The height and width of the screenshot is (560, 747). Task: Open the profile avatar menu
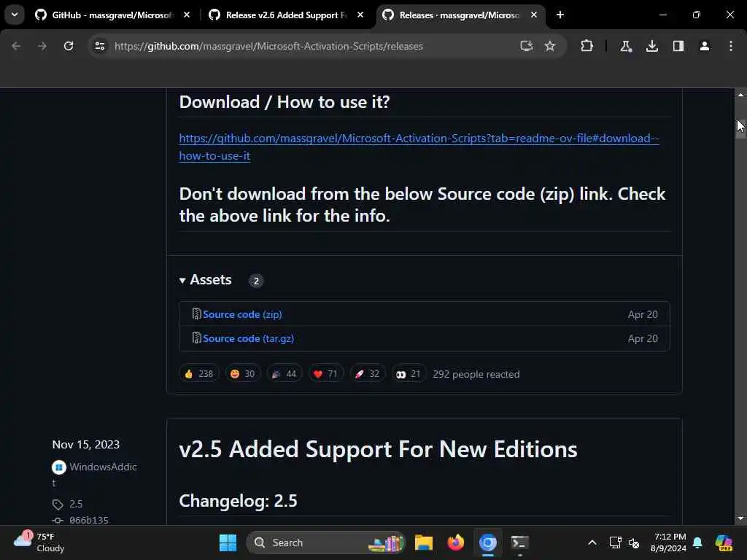click(705, 46)
